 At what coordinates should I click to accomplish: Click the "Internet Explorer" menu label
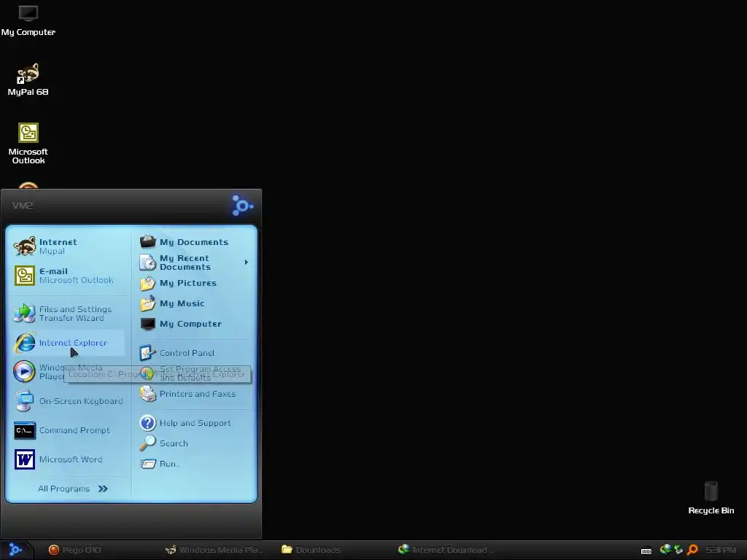(x=73, y=343)
